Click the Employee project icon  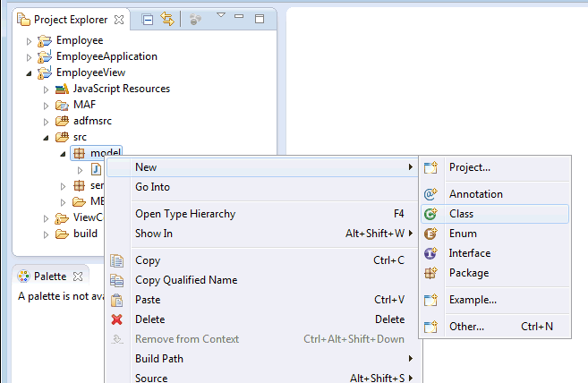(x=45, y=41)
